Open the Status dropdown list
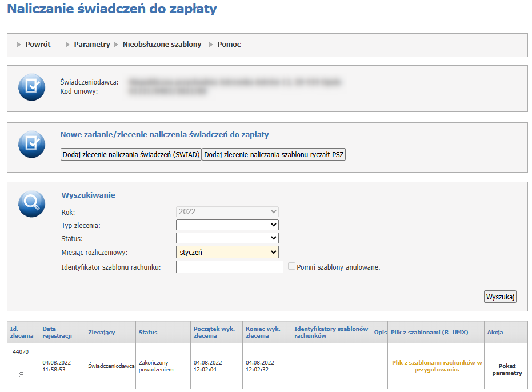Viewport: 532px width, 392px height. (x=227, y=238)
